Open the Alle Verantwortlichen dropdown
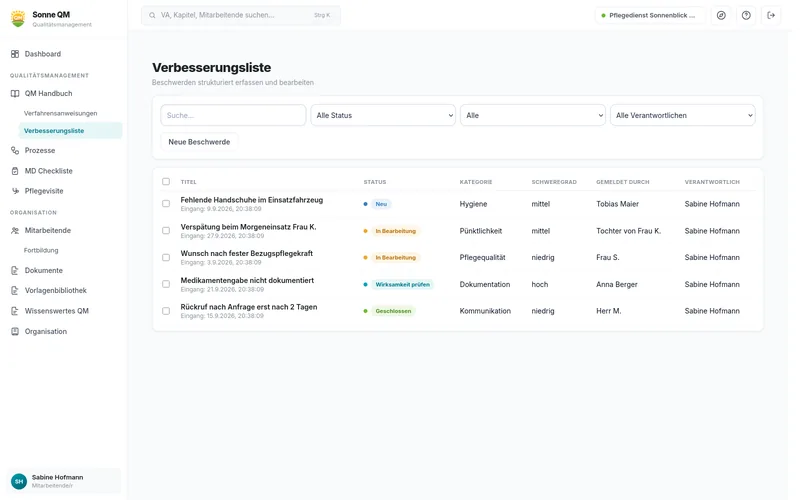The image size is (800, 500). coord(682,115)
